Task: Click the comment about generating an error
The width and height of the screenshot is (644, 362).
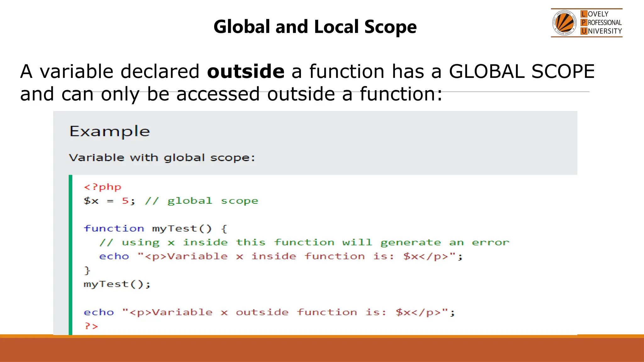Action: (x=304, y=242)
